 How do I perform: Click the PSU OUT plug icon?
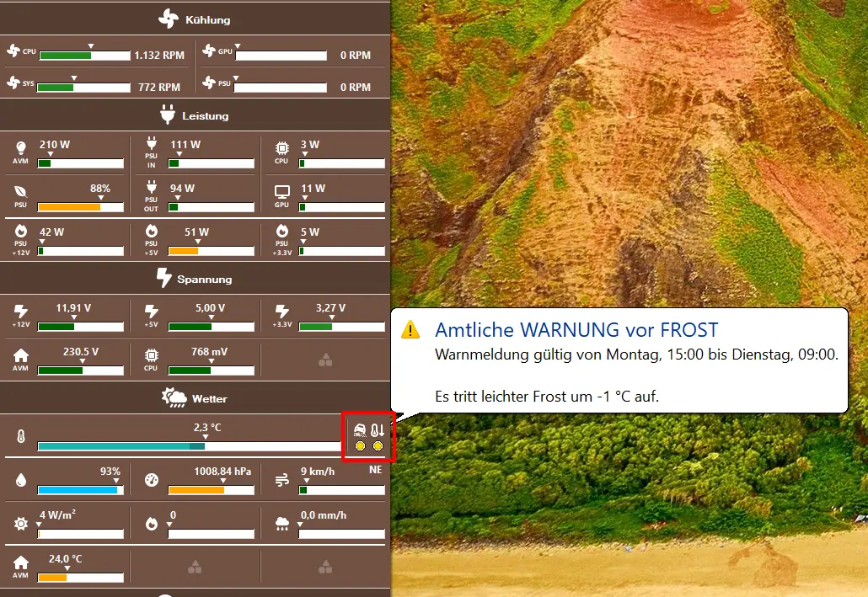point(151,186)
